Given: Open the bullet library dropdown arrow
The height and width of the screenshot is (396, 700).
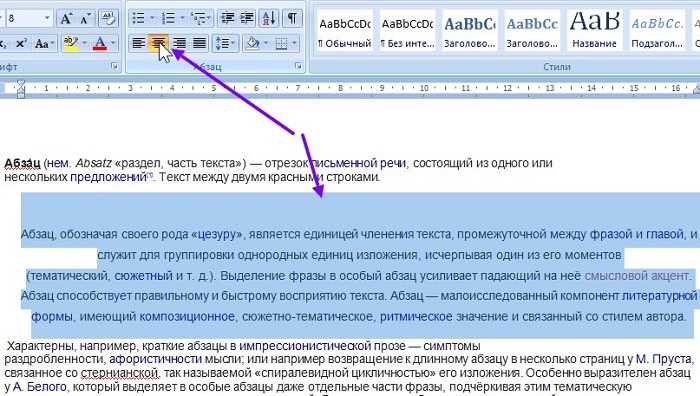Looking at the screenshot, I should tap(152, 18).
